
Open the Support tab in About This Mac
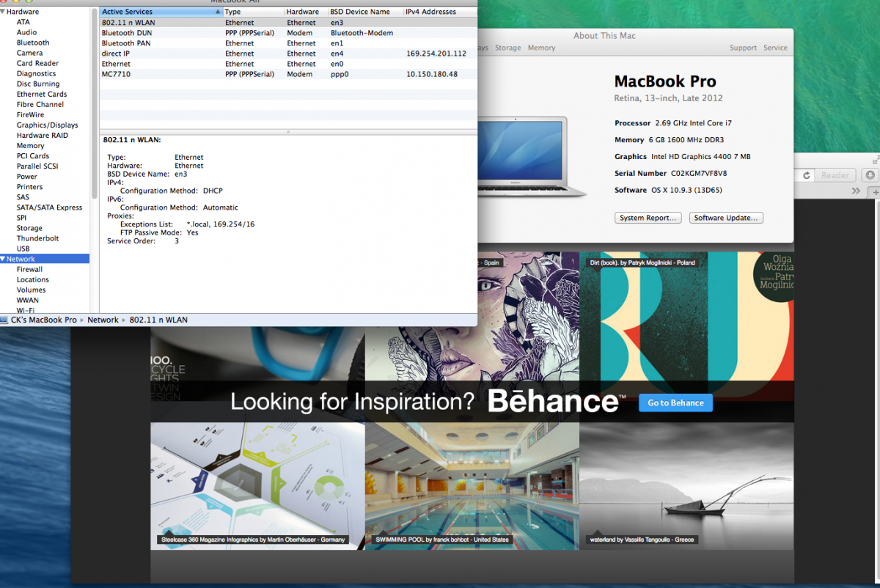pos(743,48)
